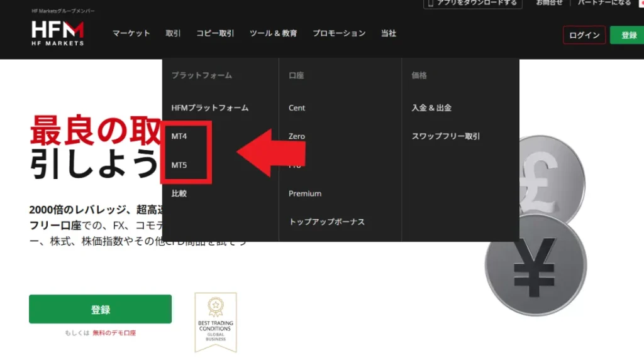This screenshot has width=644, height=358.
Task: Open the ツール＆教育 menu
Action: click(273, 33)
